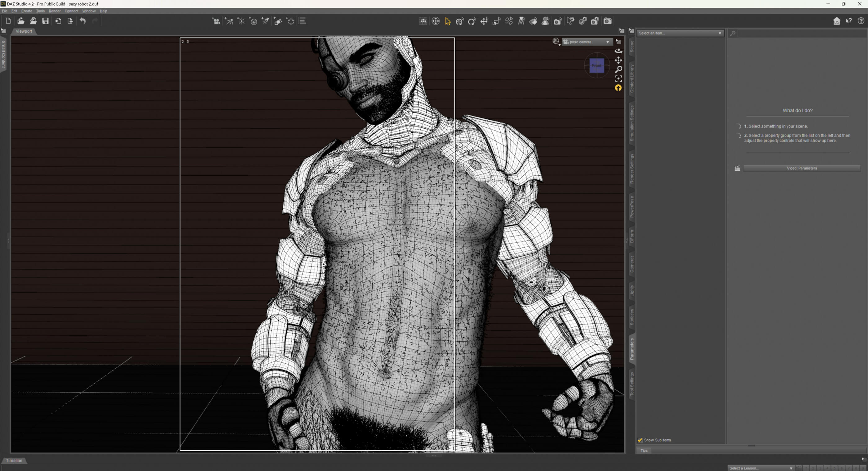Image resolution: width=868 pixels, height=471 pixels.
Task: Click the viewport Pan arrows icon
Action: pos(618,61)
